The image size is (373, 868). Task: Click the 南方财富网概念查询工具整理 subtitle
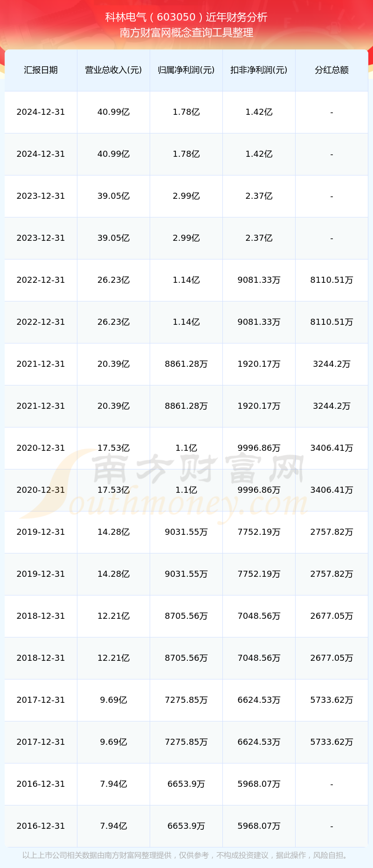click(x=186, y=33)
